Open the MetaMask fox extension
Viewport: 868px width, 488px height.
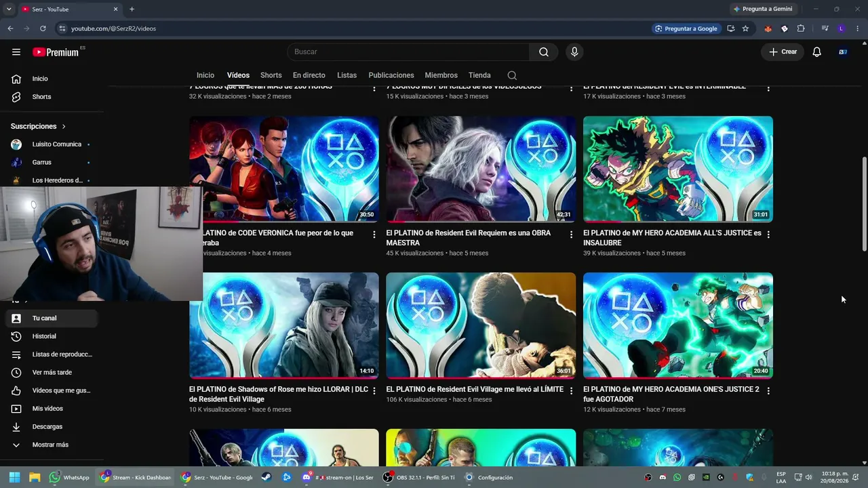(x=768, y=28)
